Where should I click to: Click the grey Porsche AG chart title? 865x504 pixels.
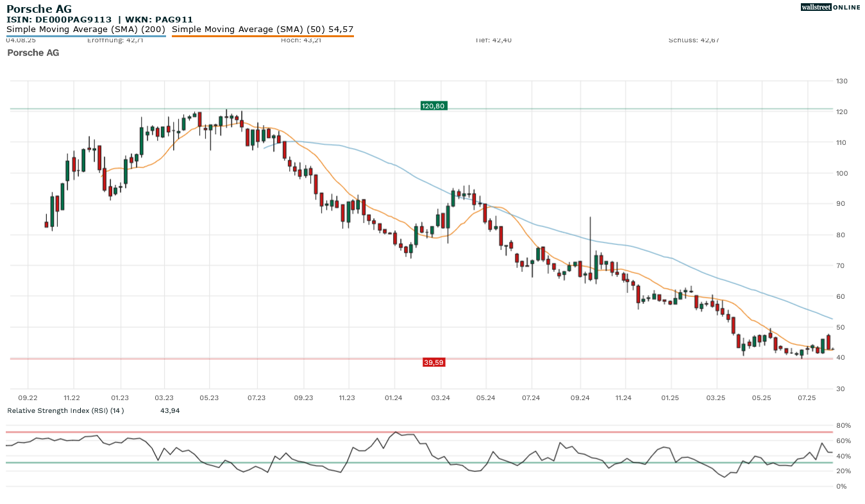33,53
